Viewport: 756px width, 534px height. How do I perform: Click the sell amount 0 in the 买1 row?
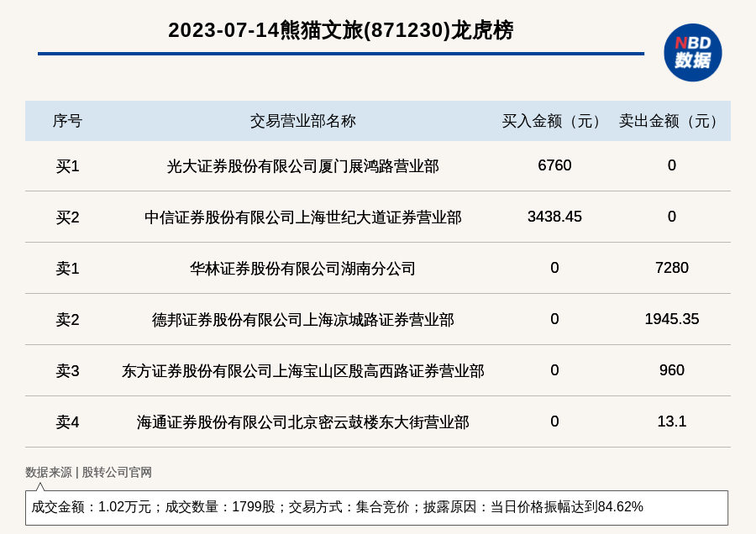click(672, 165)
